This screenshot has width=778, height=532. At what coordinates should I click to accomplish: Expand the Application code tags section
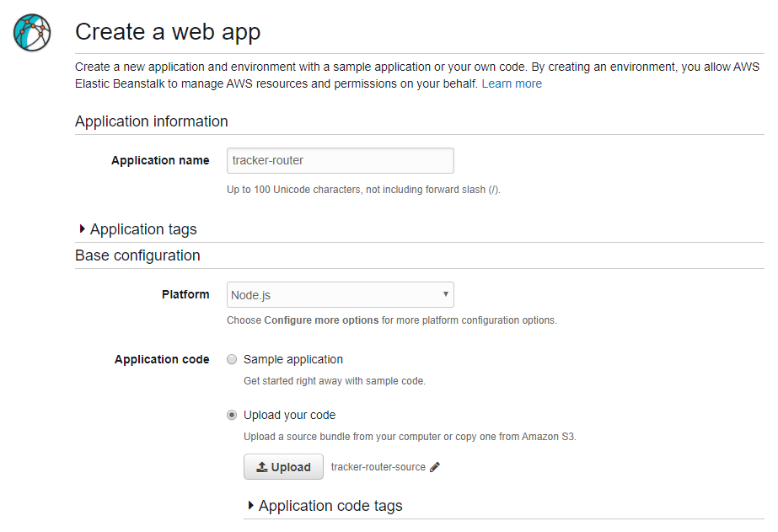click(325, 506)
